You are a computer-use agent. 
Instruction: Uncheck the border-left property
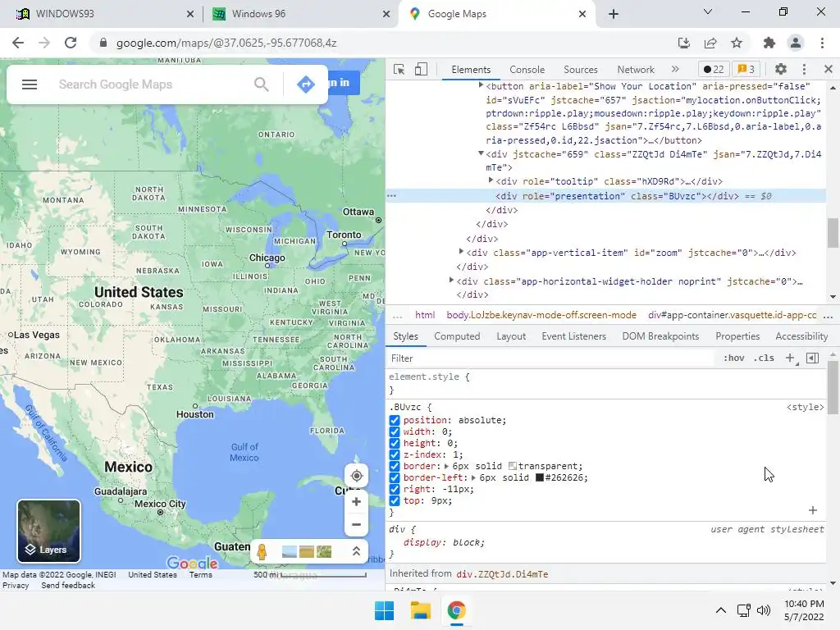[x=395, y=478]
